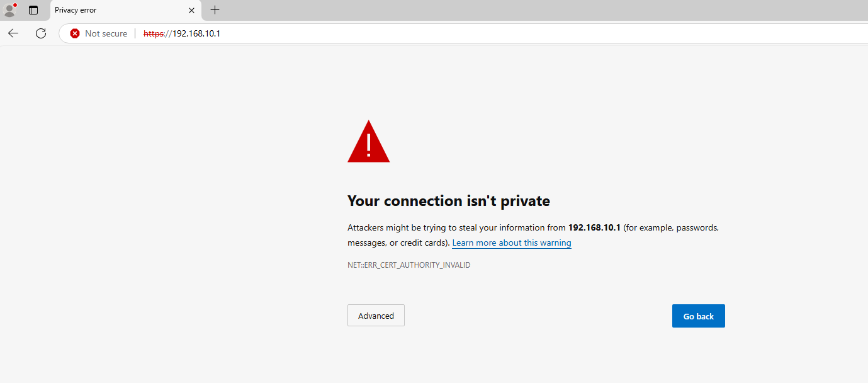The width and height of the screenshot is (868, 383).
Task: Reload the page with refresh icon
Action: point(41,33)
